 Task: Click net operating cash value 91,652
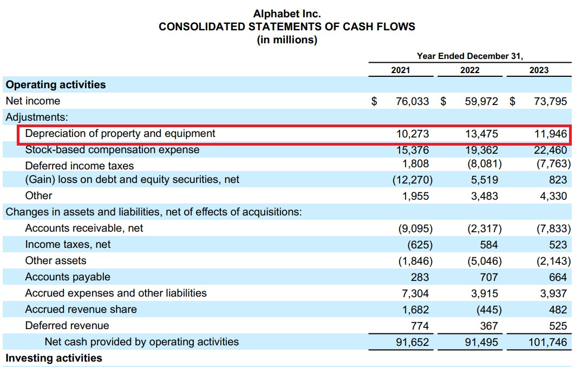pyautogui.click(x=412, y=342)
